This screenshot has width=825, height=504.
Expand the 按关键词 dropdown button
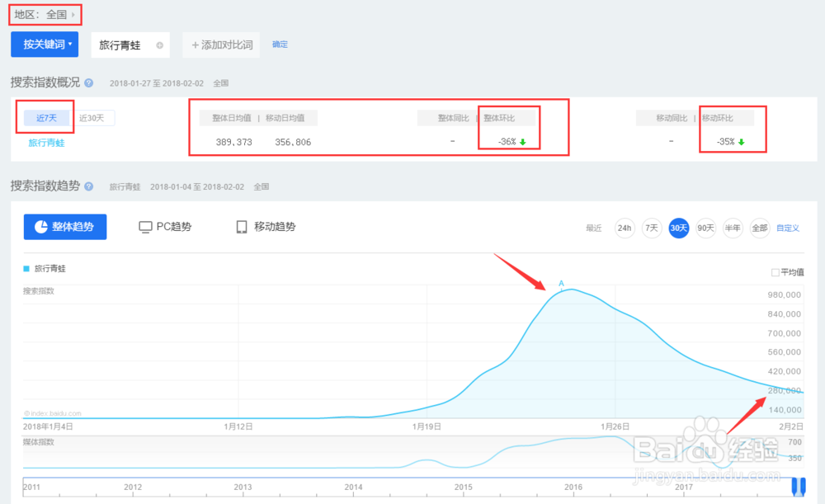coord(45,45)
